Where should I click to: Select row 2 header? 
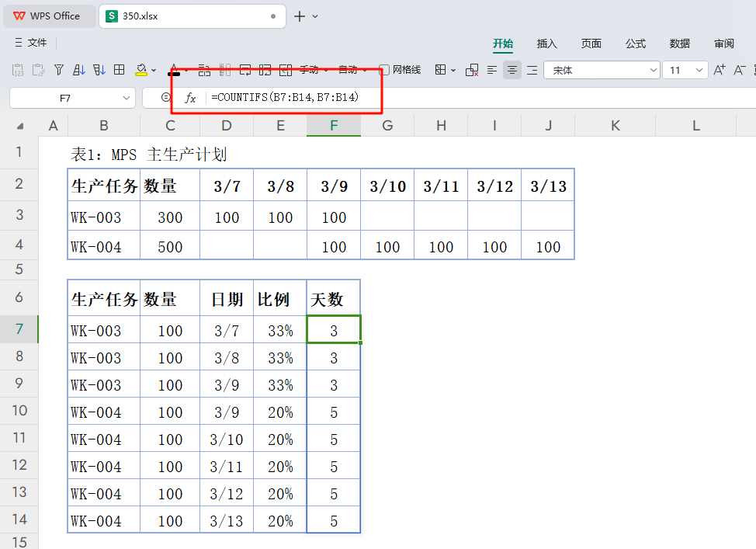point(19,184)
